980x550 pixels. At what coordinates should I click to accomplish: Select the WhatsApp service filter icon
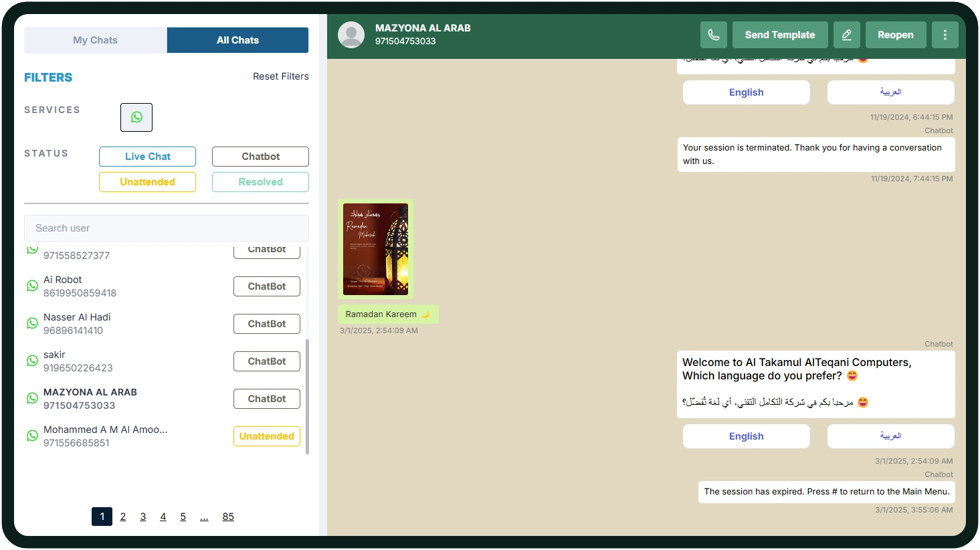[136, 117]
